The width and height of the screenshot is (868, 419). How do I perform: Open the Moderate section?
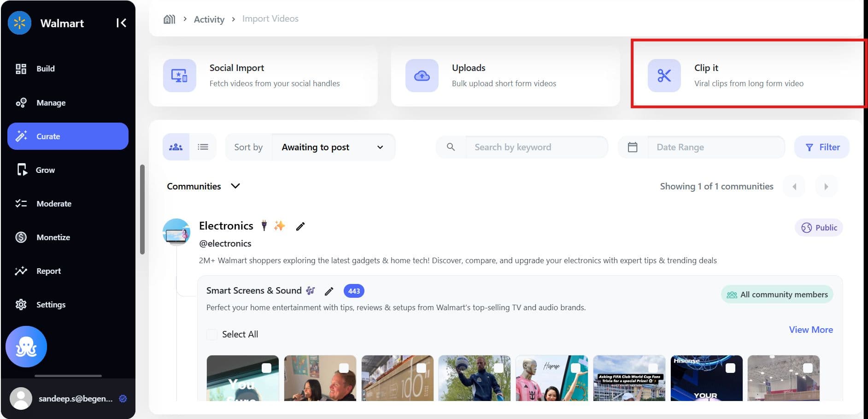[x=68, y=204]
